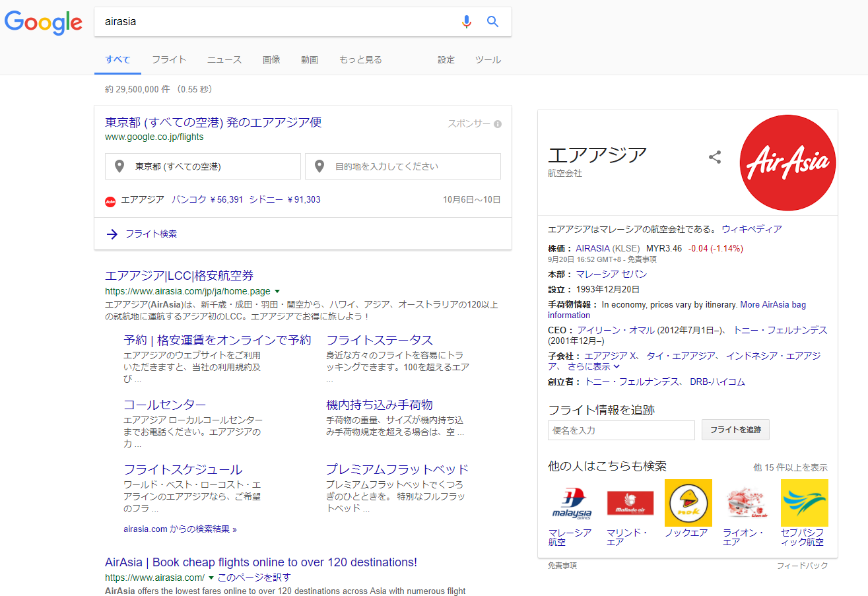The width and height of the screenshot is (868, 596).
Task: Open 機内持ち込み手荷物 sitelink
Action: click(x=380, y=405)
